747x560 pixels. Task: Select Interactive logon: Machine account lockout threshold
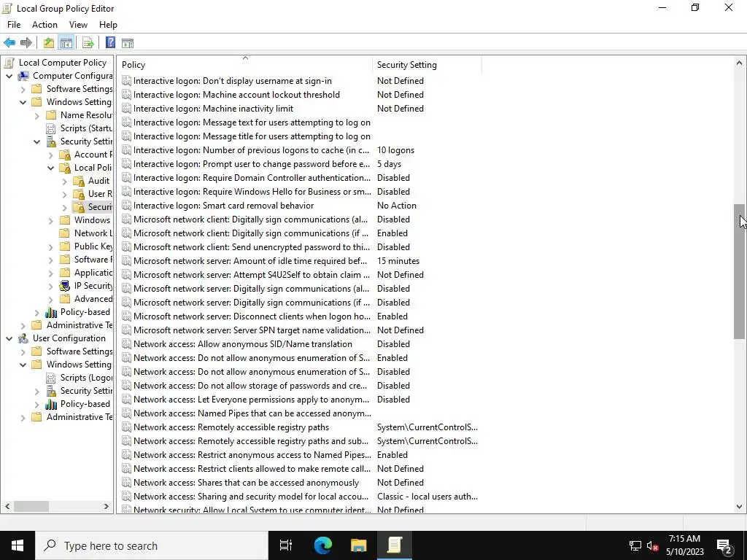tap(237, 95)
